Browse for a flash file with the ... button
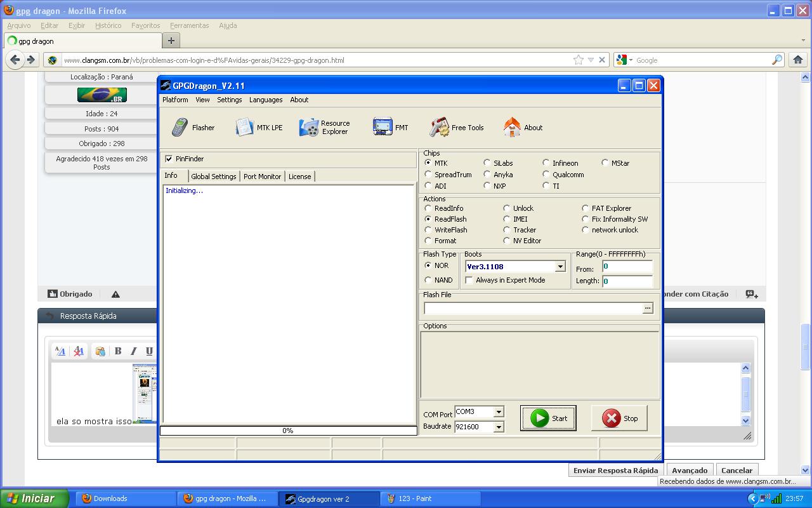812x508 pixels. click(648, 308)
